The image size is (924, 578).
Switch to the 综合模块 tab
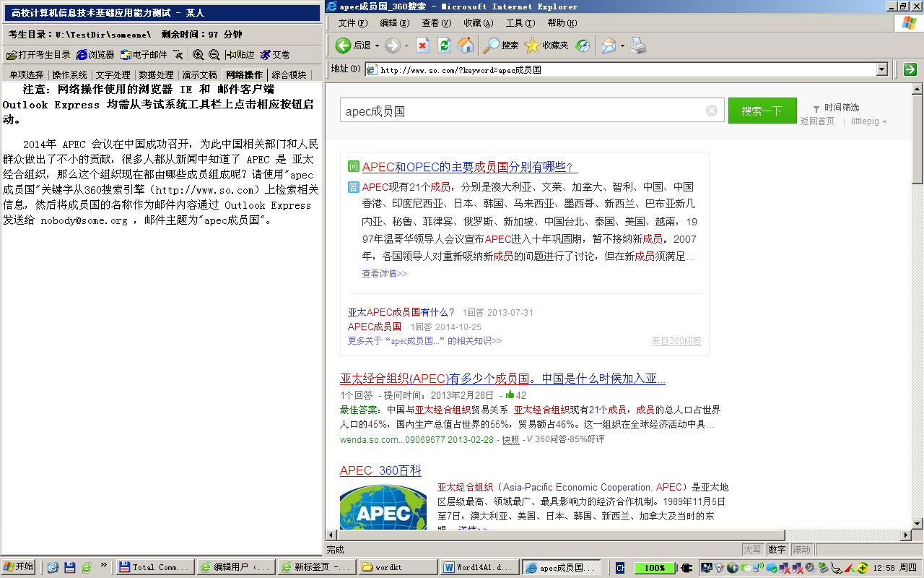coord(289,74)
